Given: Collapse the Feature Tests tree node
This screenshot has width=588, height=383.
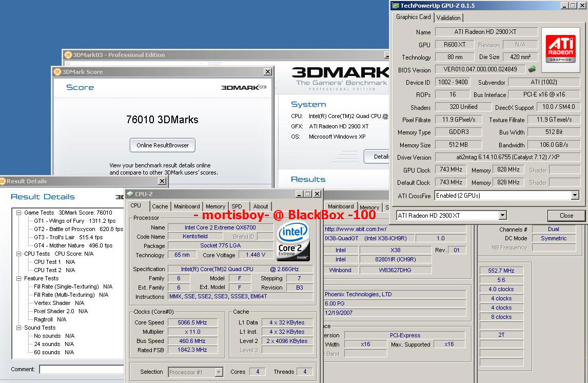Looking at the screenshot, I should click(x=18, y=279).
